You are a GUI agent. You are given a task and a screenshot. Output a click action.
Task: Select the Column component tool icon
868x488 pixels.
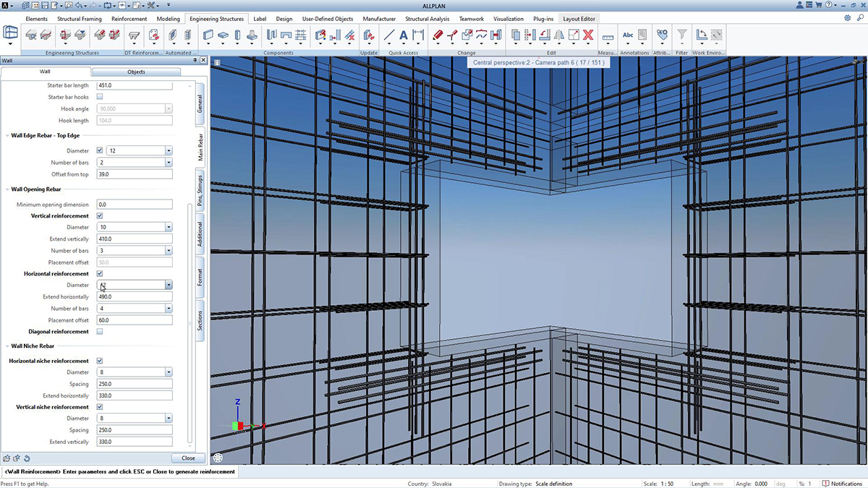[237, 35]
